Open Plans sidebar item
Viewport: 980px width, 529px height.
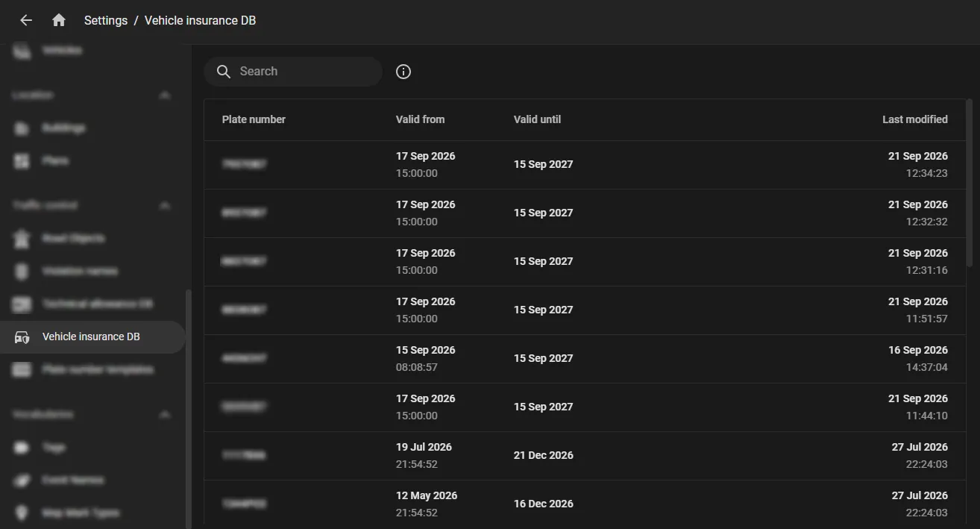point(92,161)
